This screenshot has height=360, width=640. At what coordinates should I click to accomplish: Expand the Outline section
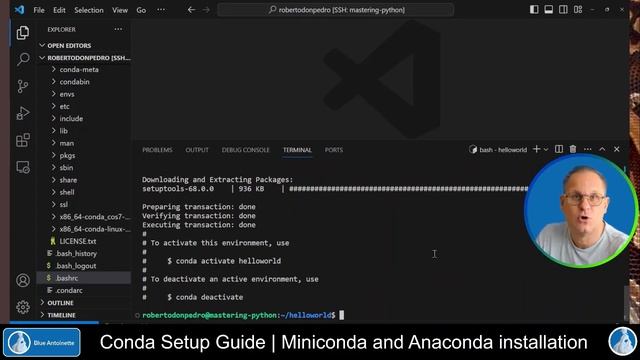(x=84, y=303)
